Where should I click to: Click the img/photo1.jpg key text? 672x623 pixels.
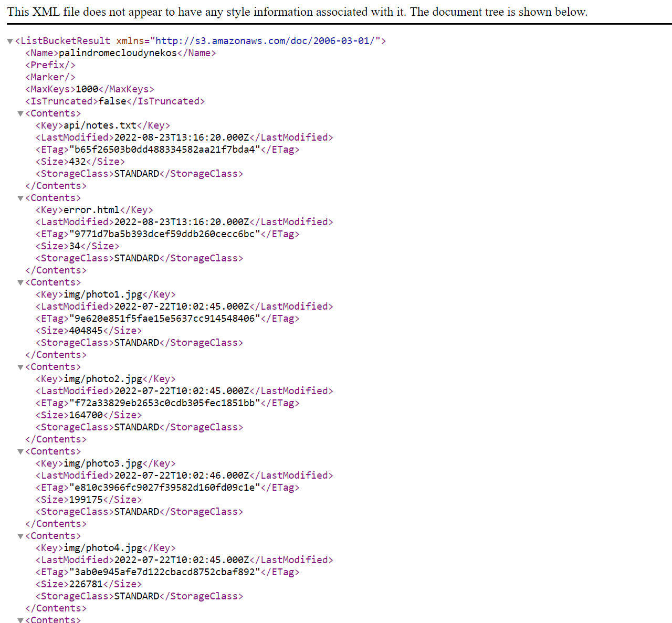103,294
